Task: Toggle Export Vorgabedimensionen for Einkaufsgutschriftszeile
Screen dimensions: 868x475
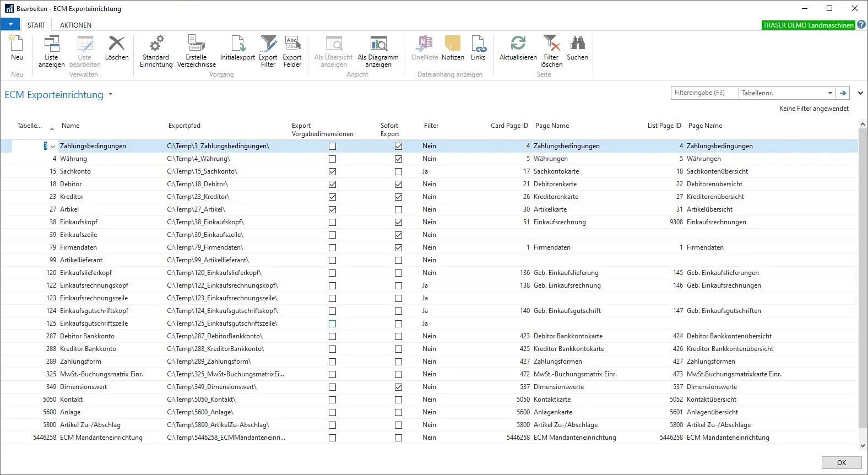Action: click(332, 323)
